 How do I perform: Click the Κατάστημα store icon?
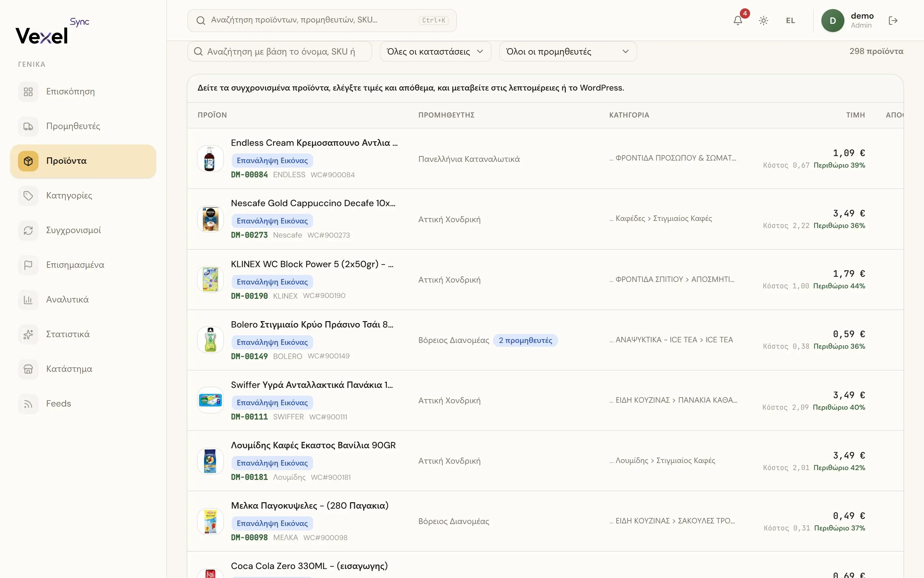28,369
